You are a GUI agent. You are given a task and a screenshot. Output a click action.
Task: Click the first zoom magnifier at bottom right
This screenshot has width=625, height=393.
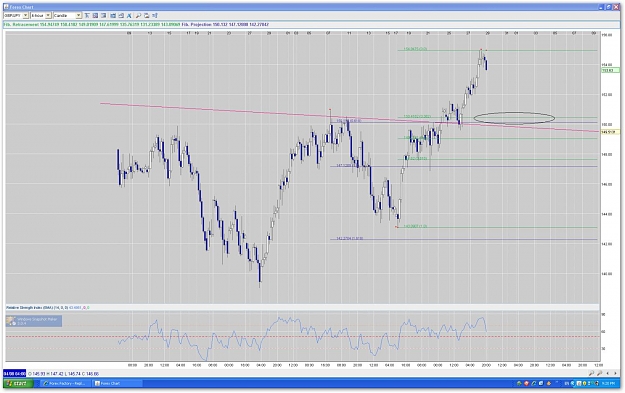(591, 373)
